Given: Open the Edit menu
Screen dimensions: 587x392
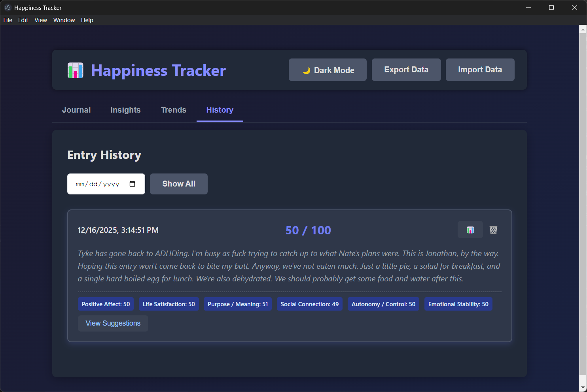Looking at the screenshot, I should (23, 20).
